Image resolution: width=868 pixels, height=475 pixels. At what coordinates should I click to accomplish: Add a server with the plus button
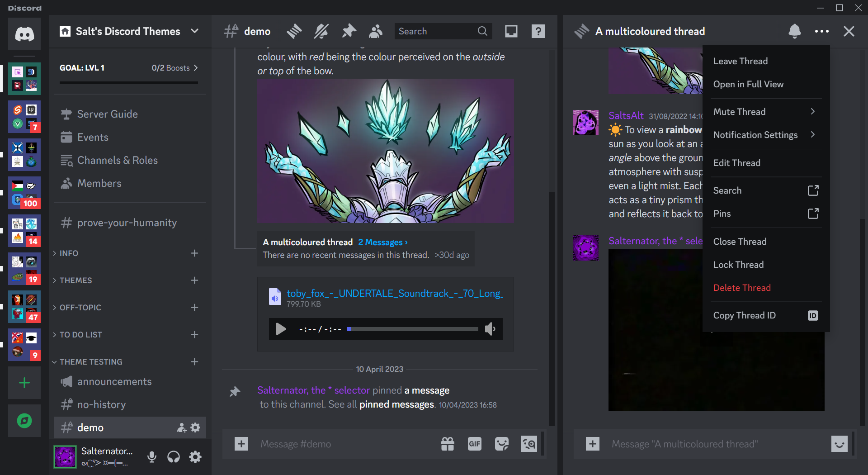coord(24,383)
